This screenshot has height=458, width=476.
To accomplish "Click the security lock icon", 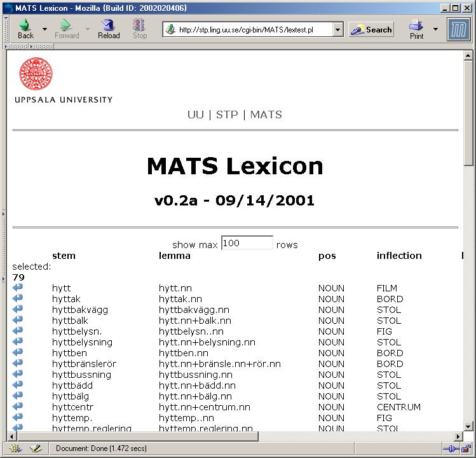I will point(466,448).
